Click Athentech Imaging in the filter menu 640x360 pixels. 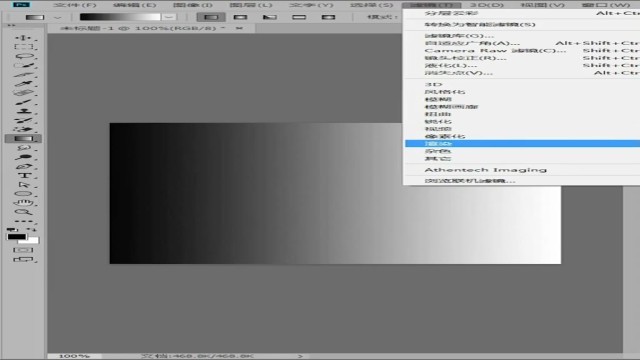pos(485,170)
